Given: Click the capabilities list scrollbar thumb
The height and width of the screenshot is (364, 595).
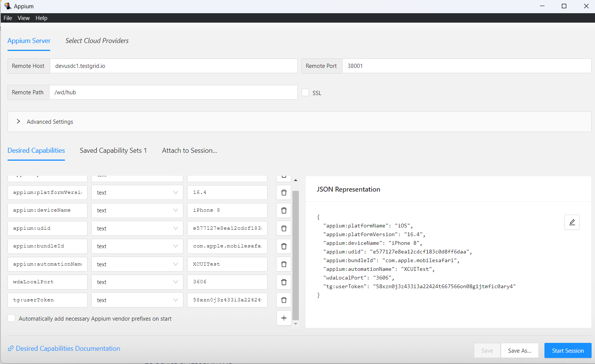Looking at the screenshot, I should [x=296, y=255].
